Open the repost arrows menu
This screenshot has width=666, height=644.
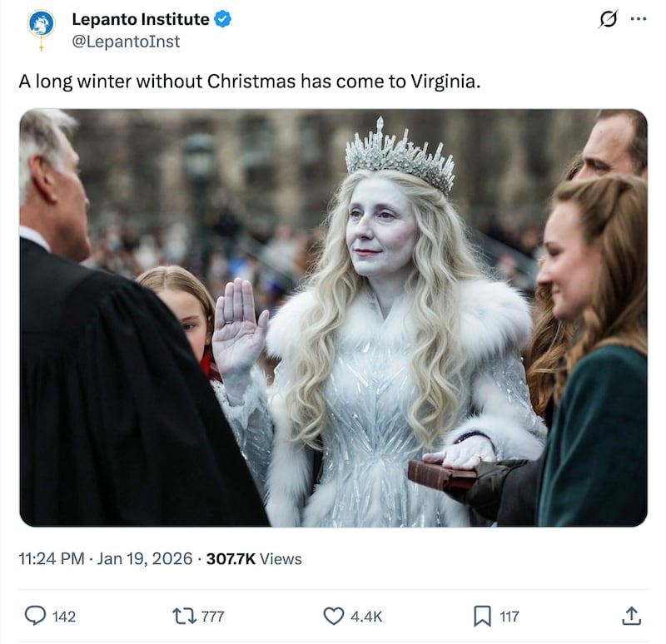pos(183,616)
